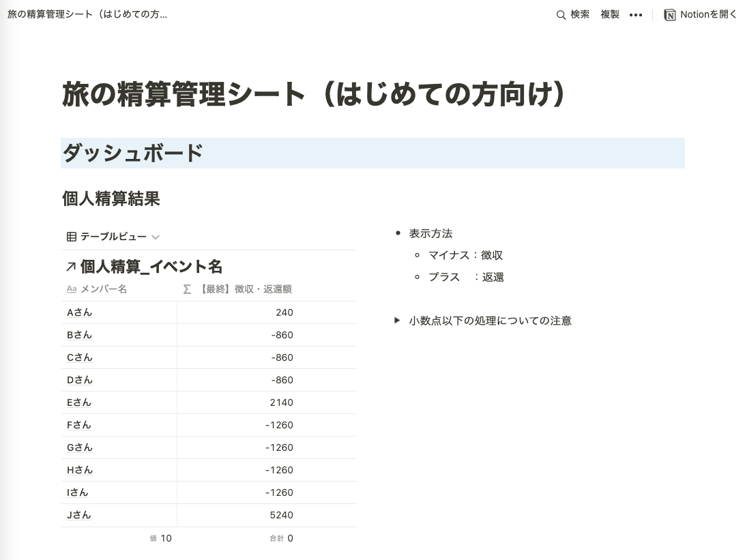Screen dimensions: 745x560
Task: Click the sigma formula icon in column header
Action: (x=187, y=289)
